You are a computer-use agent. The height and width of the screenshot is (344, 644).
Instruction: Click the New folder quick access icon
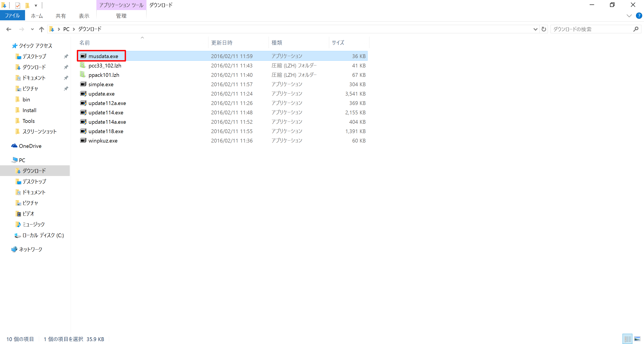coord(27,5)
